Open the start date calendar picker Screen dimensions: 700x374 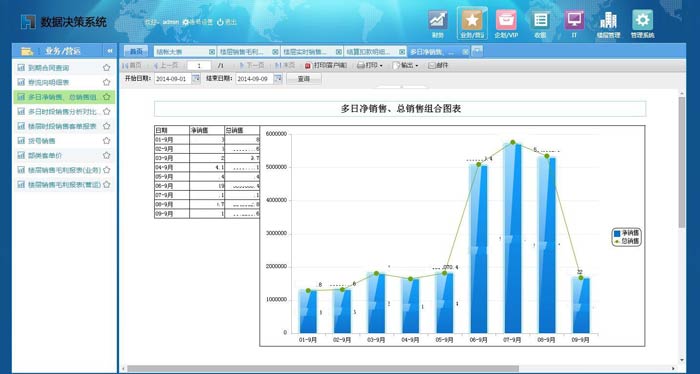[x=196, y=79]
